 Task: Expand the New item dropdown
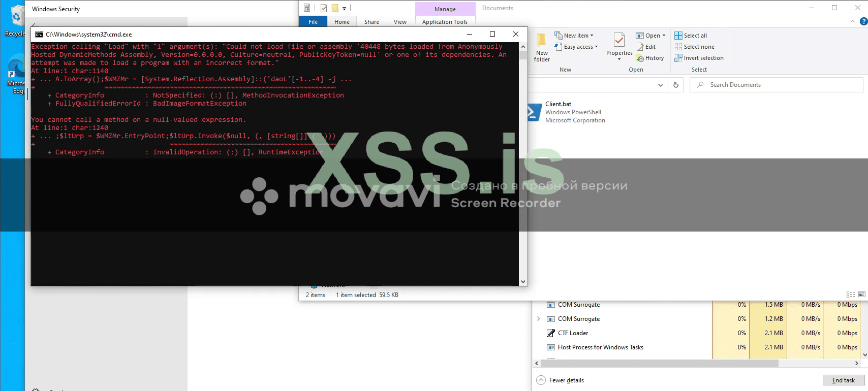click(x=574, y=36)
